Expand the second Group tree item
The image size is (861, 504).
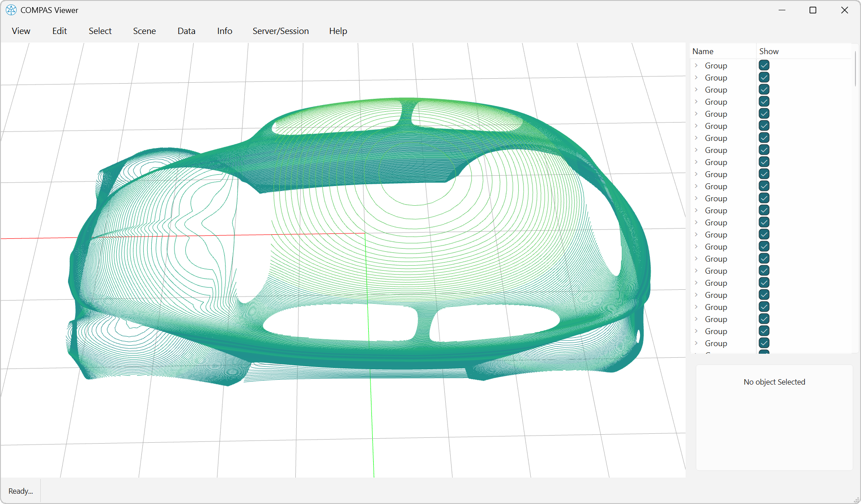[696, 77]
